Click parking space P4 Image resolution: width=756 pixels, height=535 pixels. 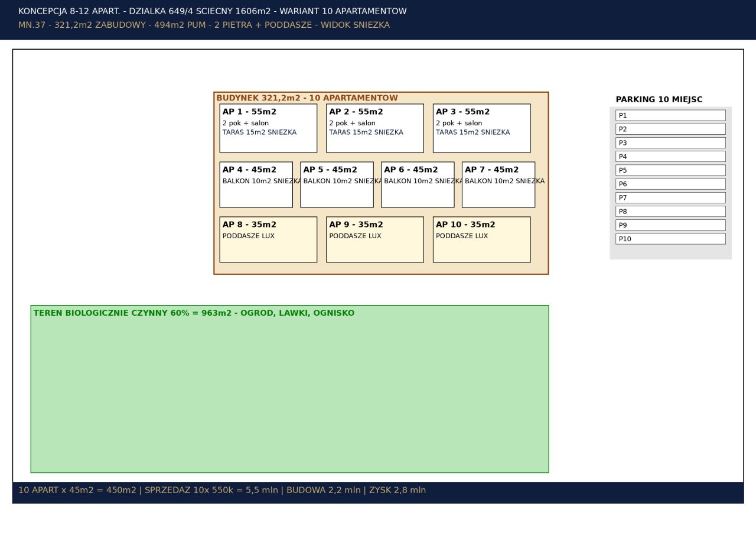670,157
